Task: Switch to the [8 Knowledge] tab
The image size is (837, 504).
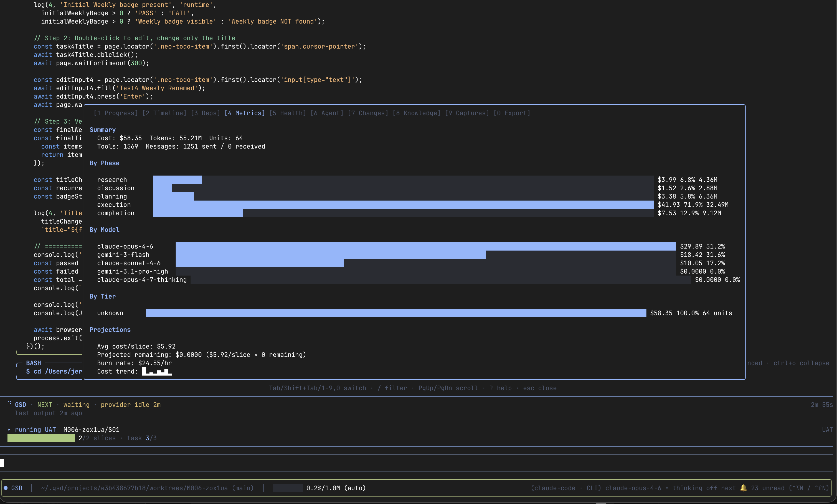Action: click(416, 113)
